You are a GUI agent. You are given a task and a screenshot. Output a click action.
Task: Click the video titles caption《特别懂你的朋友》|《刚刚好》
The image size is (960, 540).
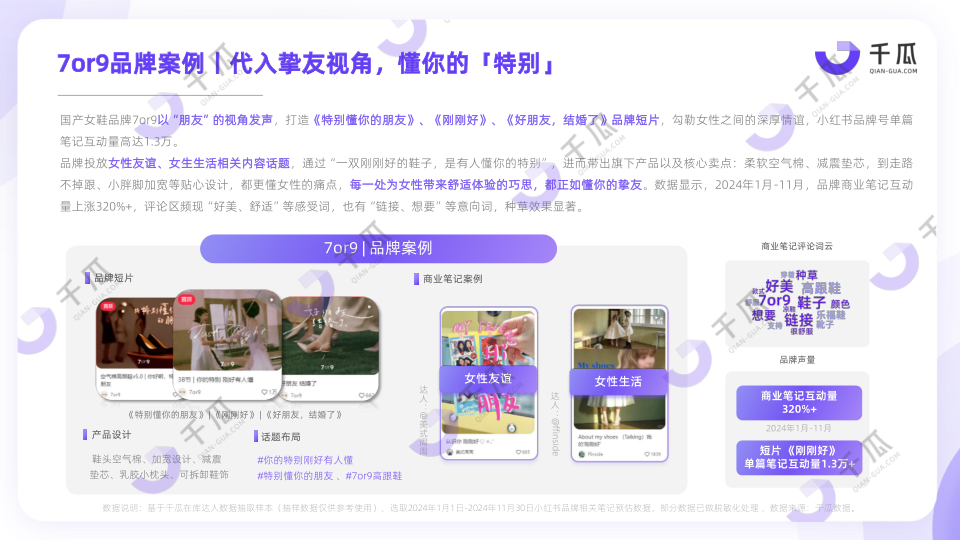pyautogui.click(x=235, y=414)
